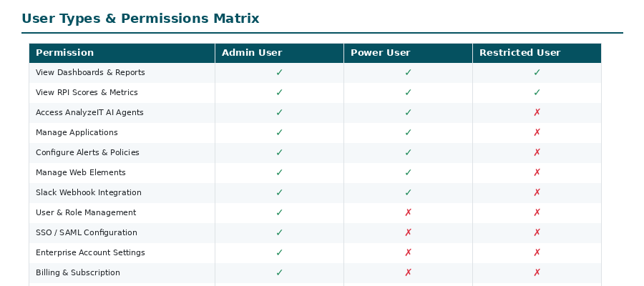
Task: Select Power User checkmark in Manage Web Elements row
Action: (x=408, y=173)
